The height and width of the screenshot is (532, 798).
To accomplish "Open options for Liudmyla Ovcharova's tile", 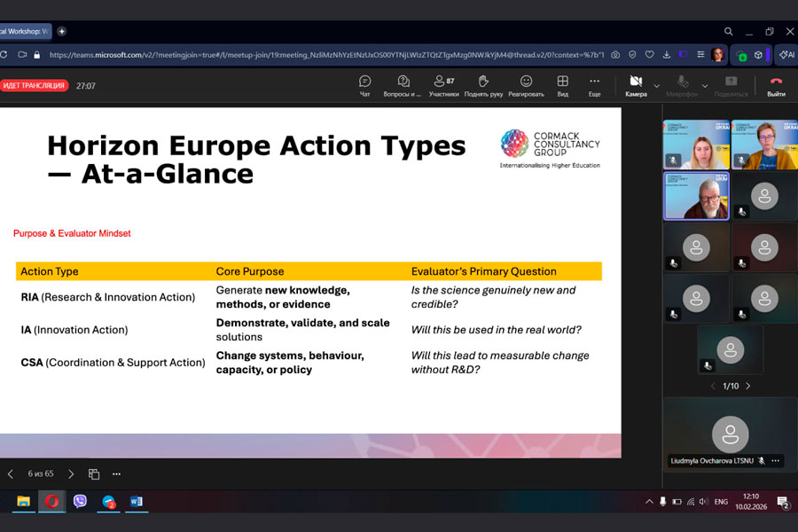I will click(776, 461).
